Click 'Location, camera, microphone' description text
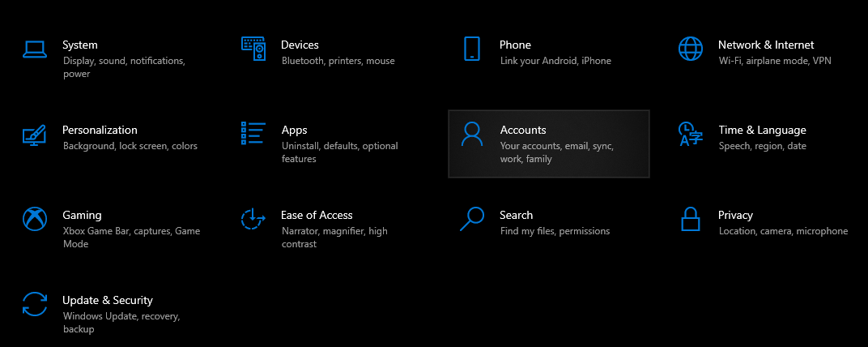This screenshot has height=347, width=868. 783,231
